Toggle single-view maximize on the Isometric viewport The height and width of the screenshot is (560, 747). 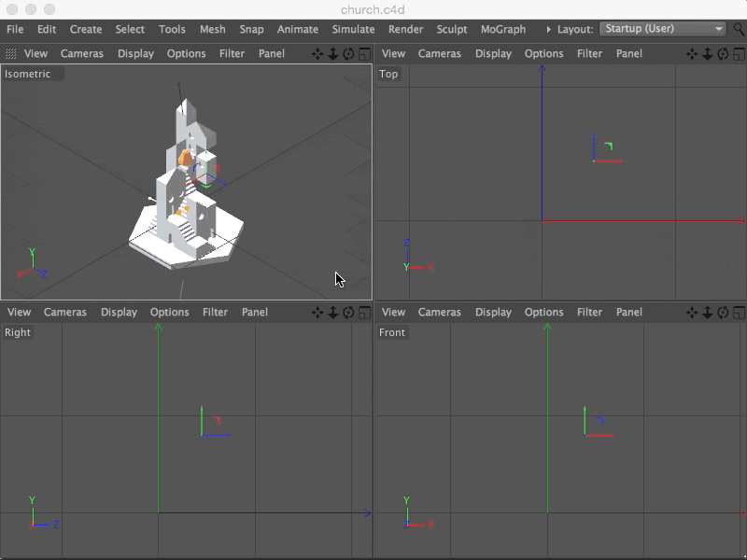click(x=364, y=53)
